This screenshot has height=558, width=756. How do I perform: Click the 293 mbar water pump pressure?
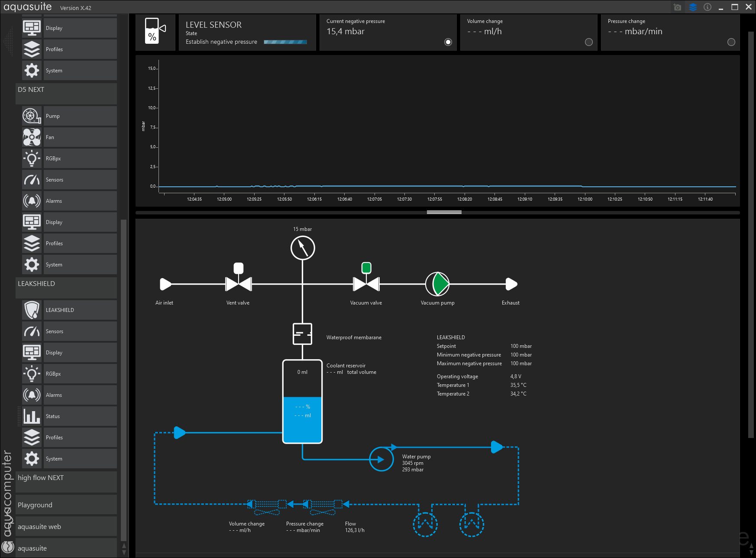pyautogui.click(x=413, y=470)
